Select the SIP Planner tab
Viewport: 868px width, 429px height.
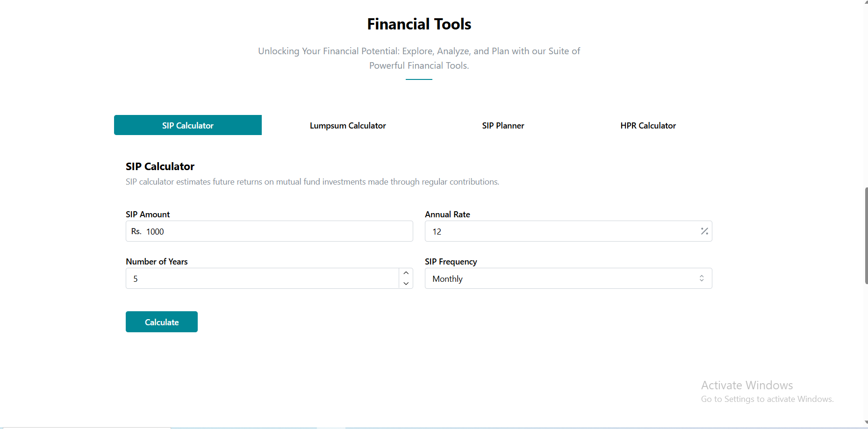coord(503,126)
